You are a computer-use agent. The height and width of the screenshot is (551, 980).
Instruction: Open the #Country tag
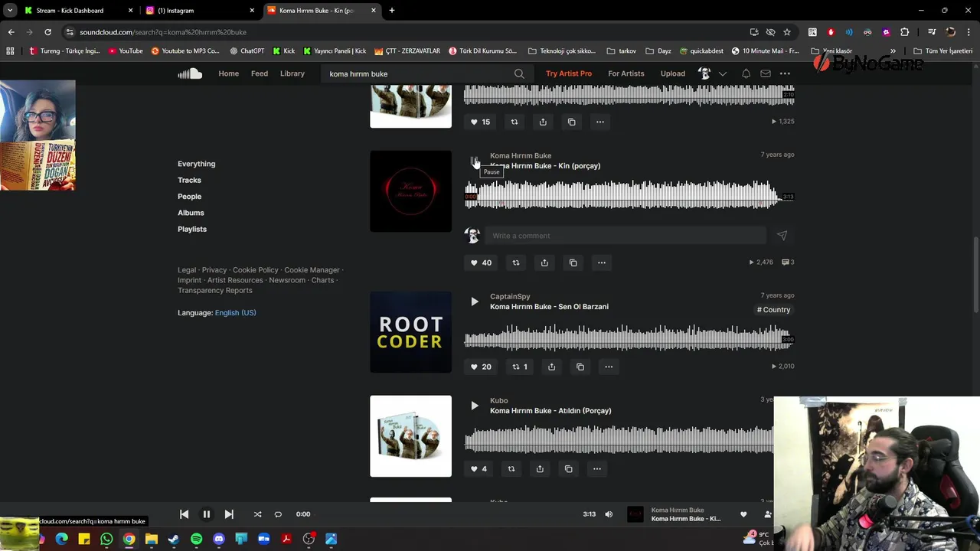pyautogui.click(x=773, y=310)
